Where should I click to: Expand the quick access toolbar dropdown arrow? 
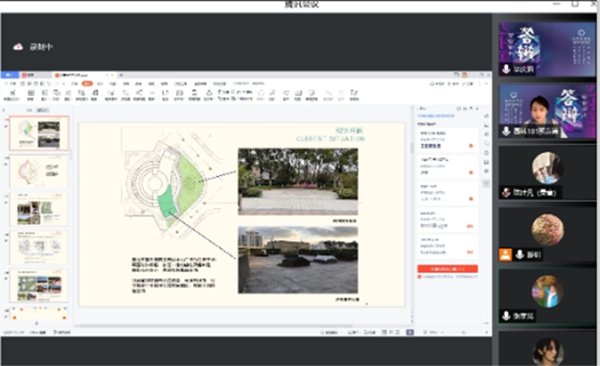(x=63, y=83)
